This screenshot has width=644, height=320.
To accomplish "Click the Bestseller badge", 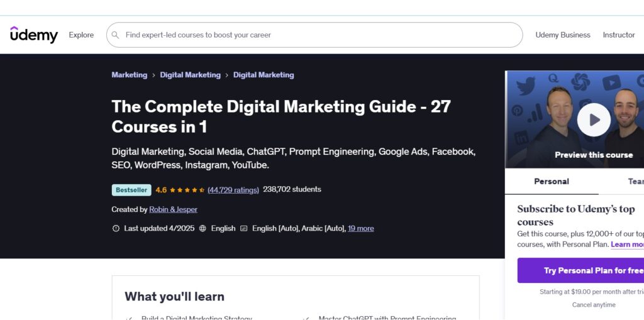I will [131, 190].
